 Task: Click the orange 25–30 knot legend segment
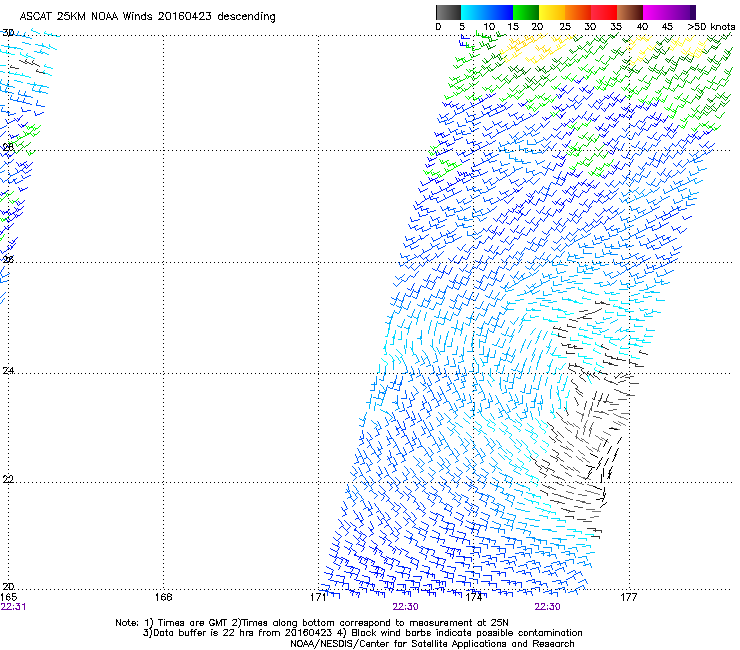578,12
